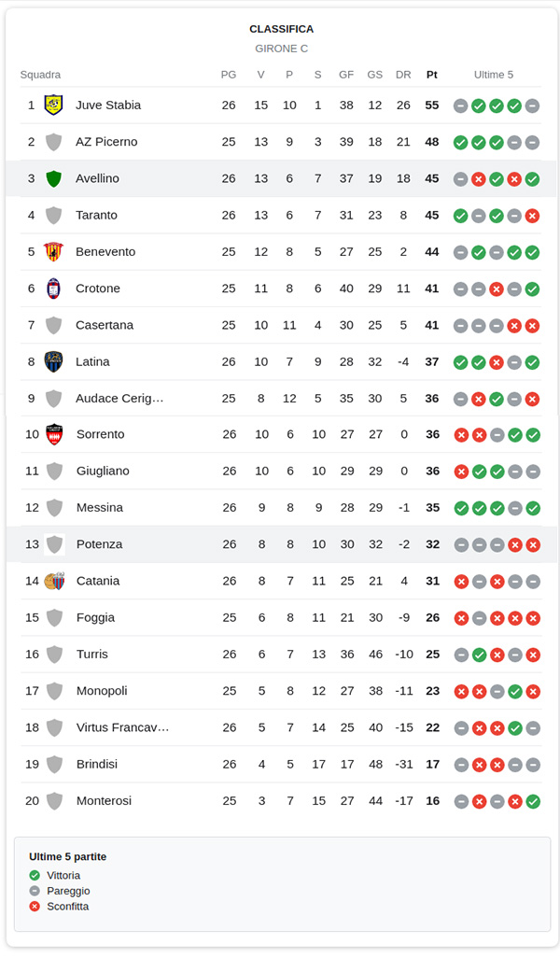Click the Ultime 5 column header
Viewport: 560px width, 958px height.
(x=494, y=75)
